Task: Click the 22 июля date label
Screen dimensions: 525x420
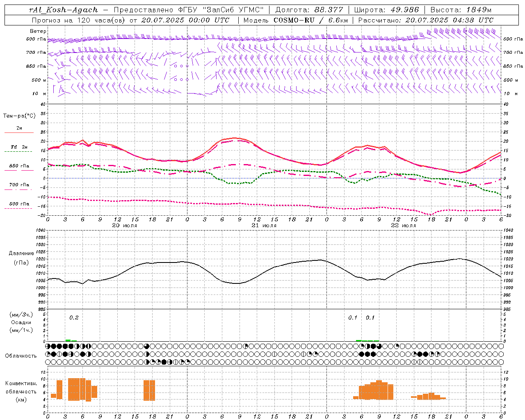Action: [404, 226]
